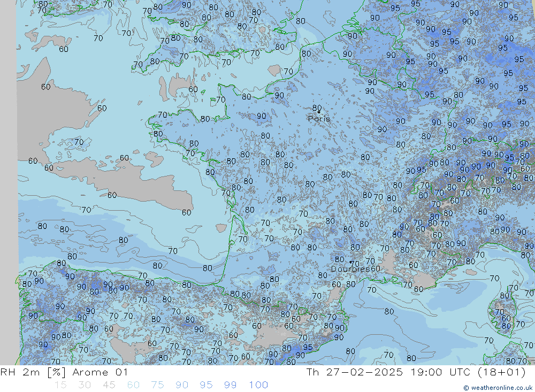Select the legend value 75
This screenshot has height=392, width=535.
158,385
